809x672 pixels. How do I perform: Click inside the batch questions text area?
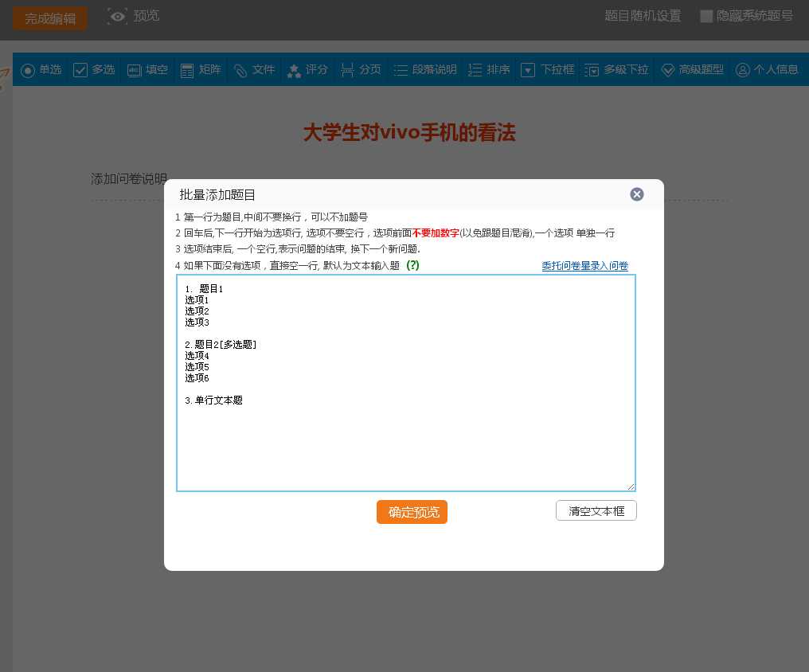click(405, 383)
